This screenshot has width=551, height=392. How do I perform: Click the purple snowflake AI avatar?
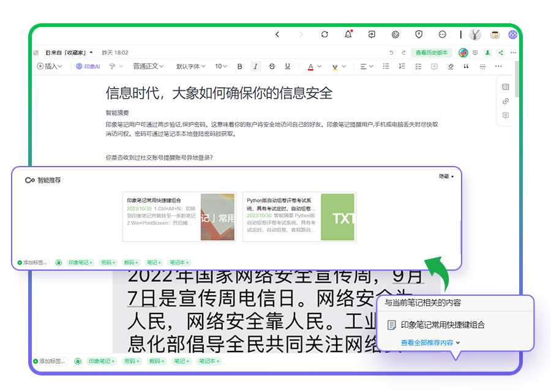tap(512, 34)
